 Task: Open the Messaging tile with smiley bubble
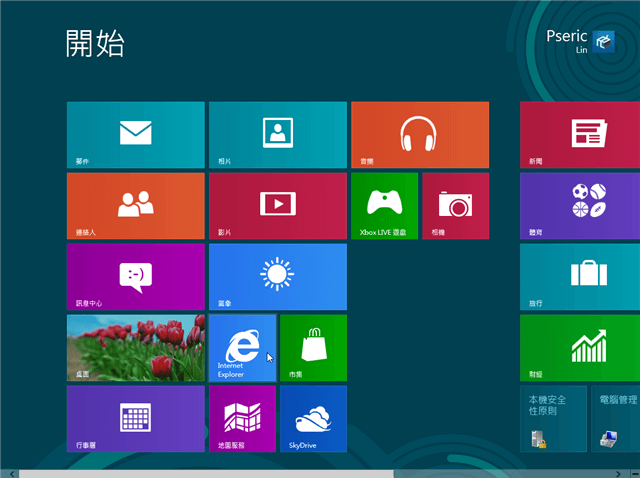pos(136,277)
